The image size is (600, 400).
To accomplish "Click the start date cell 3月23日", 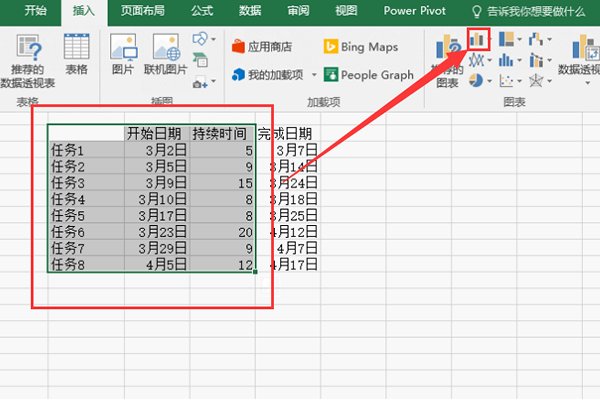I will [157, 232].
